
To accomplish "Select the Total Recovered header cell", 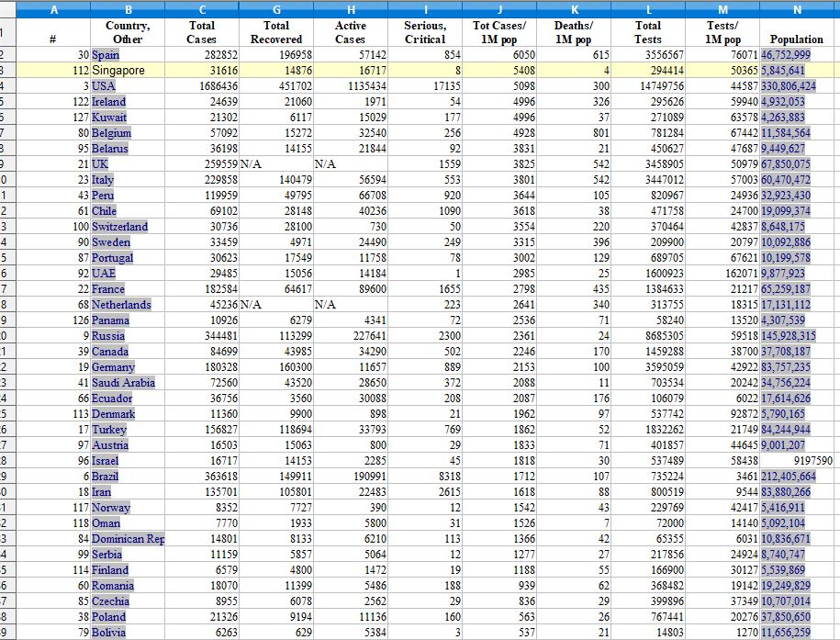I will coord(275,32).
